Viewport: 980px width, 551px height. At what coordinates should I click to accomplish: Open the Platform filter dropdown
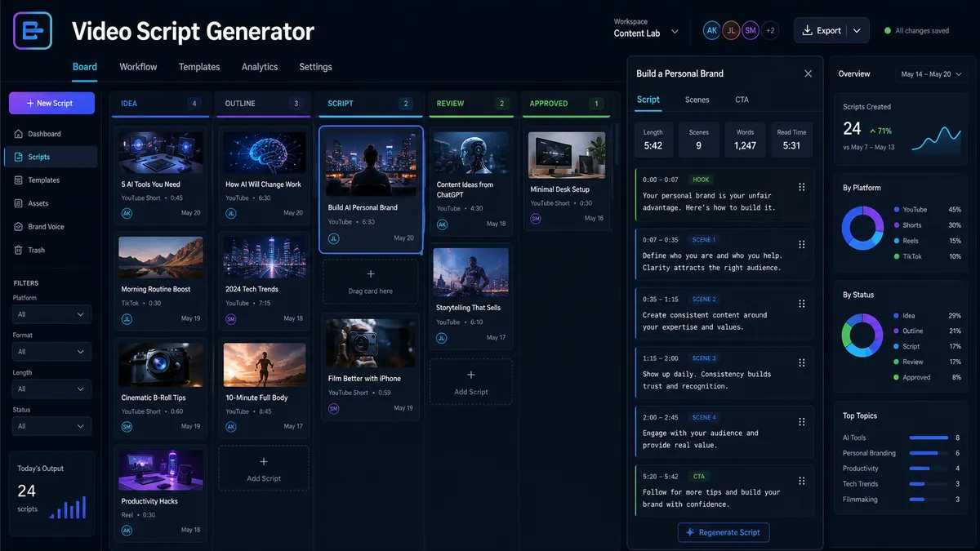pos(51,314)
